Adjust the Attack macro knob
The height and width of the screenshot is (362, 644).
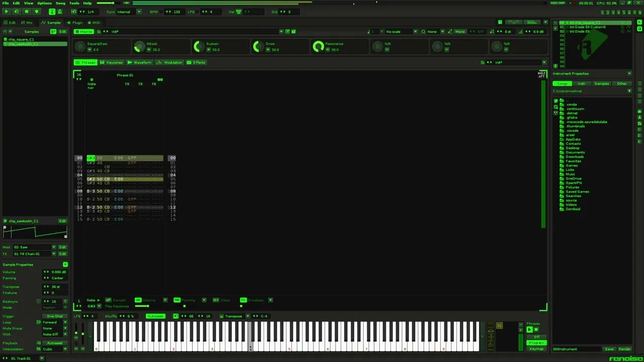pyautogui.click(x=139, y=47)
